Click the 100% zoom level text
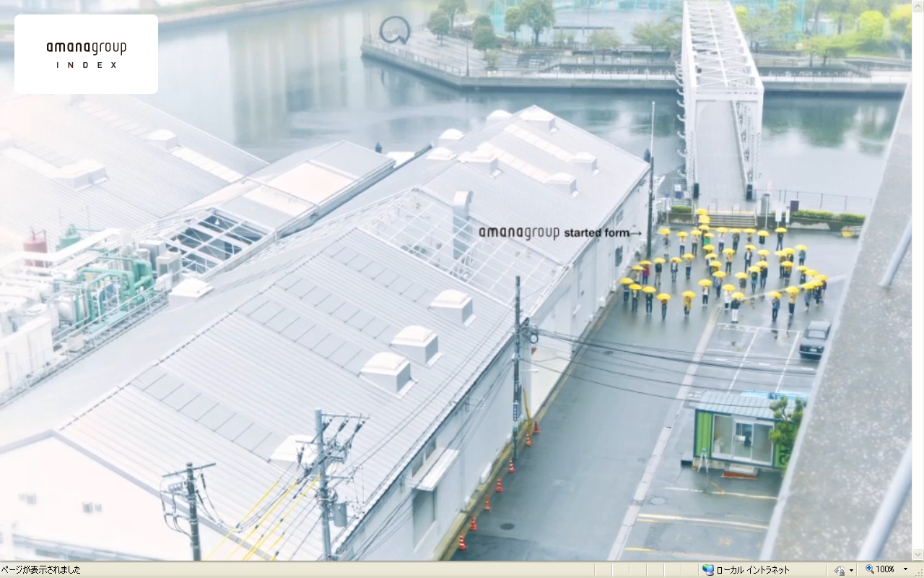Viewport: 924px width, 578px height. pyautogui.click(x=886, y=569)
